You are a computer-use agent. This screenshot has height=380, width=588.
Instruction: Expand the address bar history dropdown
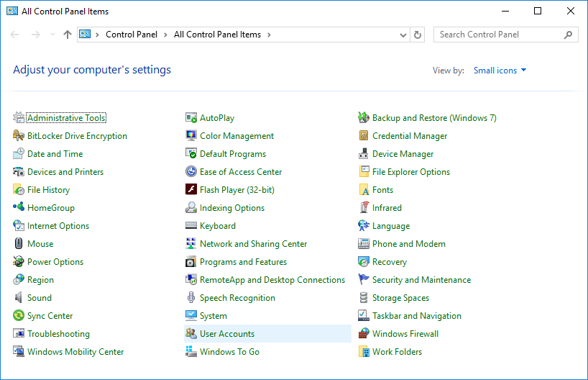403,35
